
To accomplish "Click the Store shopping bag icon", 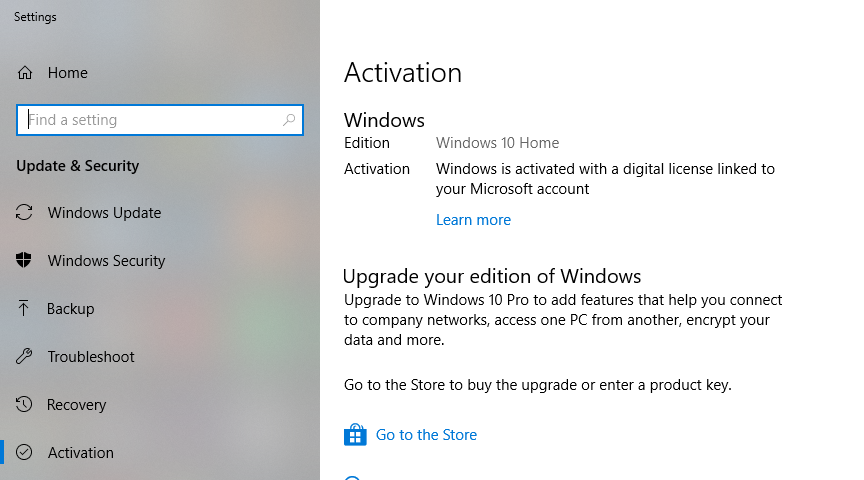I will pyautogui.click(x=355, y=434).
